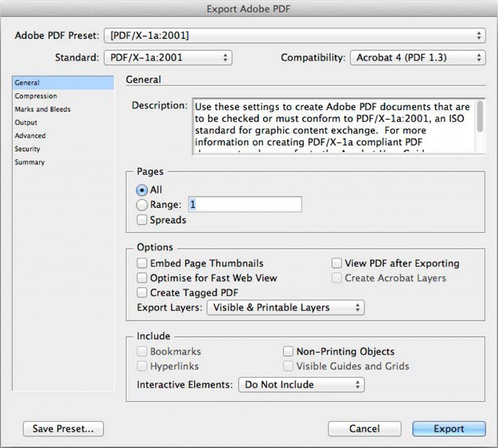Click the Export button
This screenshot has height=448, width=498.
pyautogui.click(x=449, y=429)
